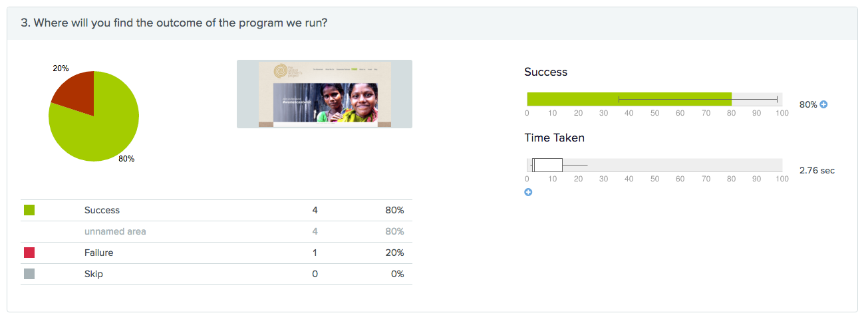Click the Time Taken box plot
Screen dimensions: 868x323
click(548, 165)
